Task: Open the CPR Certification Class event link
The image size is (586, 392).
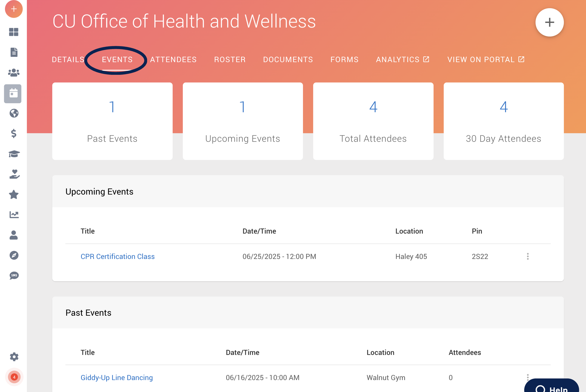Action: pyautogui.click(x=117, y=256)
